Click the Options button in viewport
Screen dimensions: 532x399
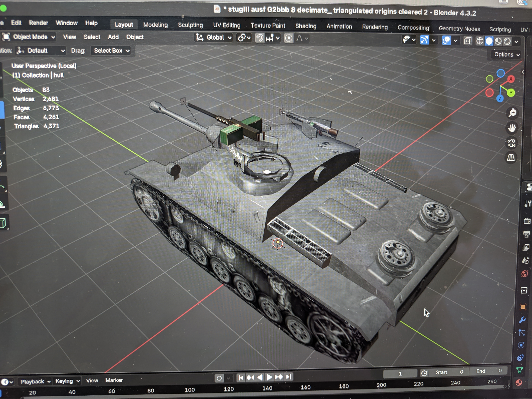click(x=506, y=55)
